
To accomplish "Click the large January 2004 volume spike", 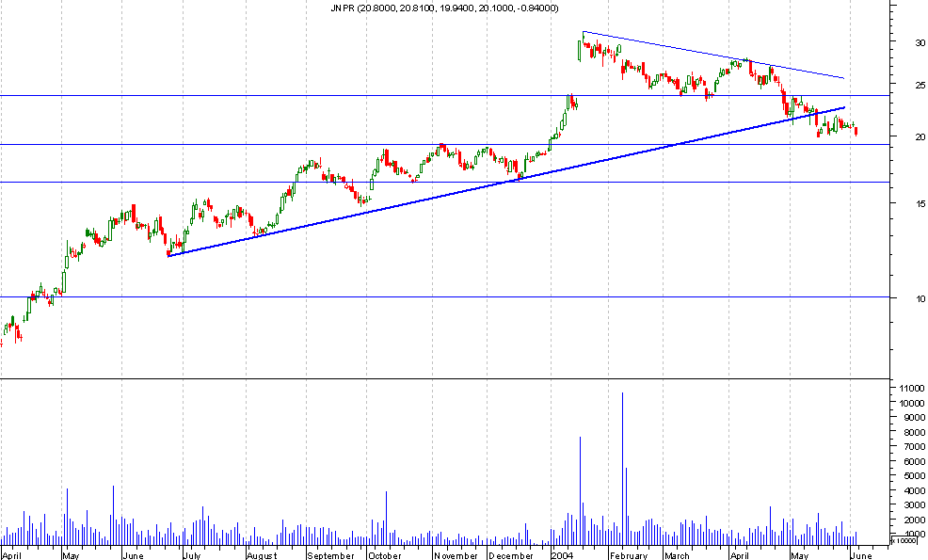I will point(580,490).
